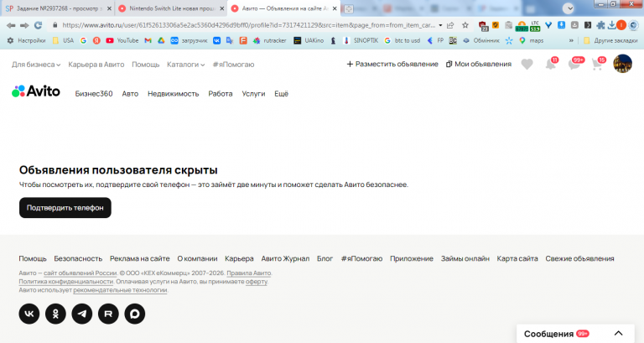This screenshot has height=343, width=644.
Task: Go back with the browser back arrow
Action: [11, 25]
